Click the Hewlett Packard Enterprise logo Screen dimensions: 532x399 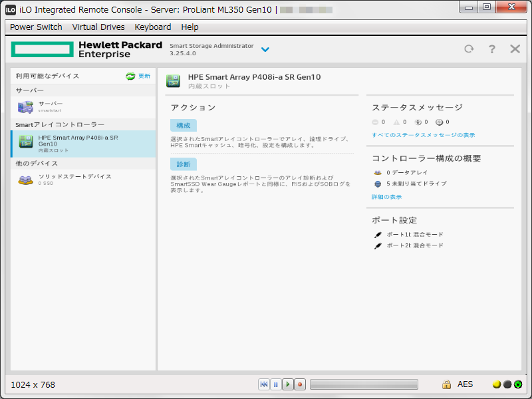86,49
